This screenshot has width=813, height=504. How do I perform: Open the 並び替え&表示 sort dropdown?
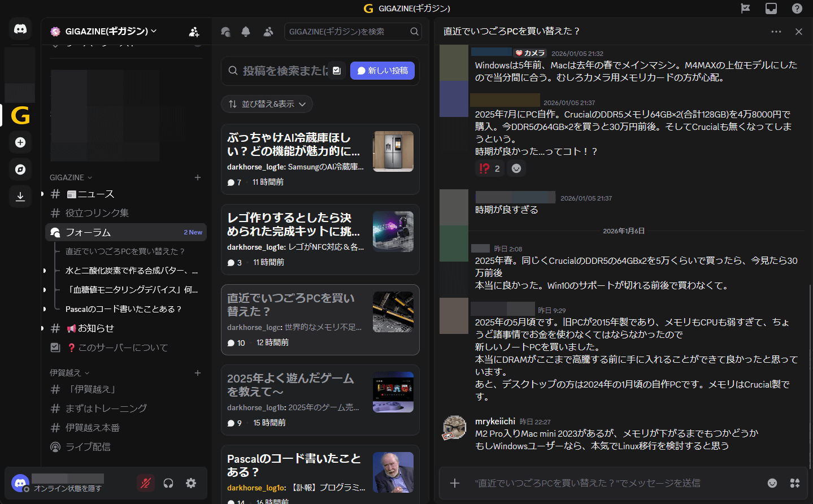pyautogui.click(x=267, y=104)
